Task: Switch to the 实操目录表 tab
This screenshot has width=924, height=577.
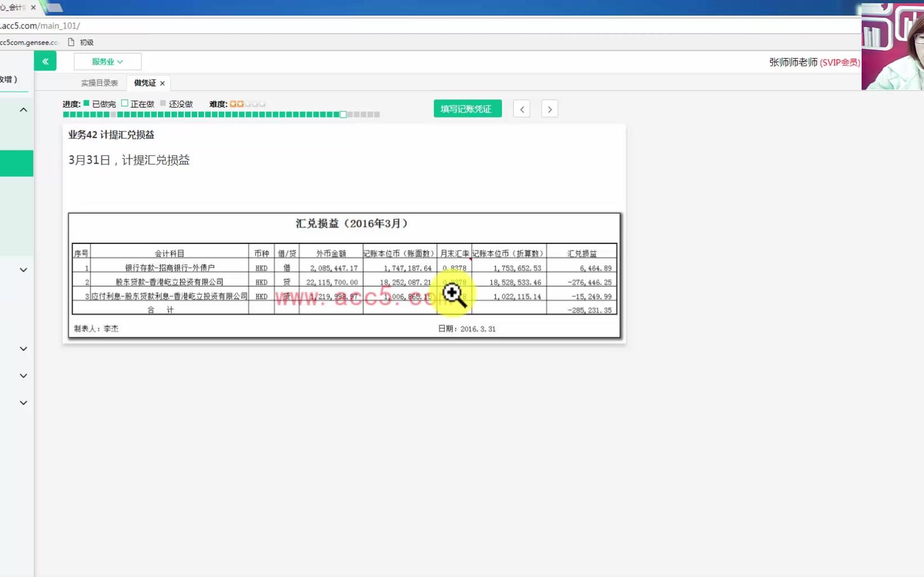Action: pos(99,82)
